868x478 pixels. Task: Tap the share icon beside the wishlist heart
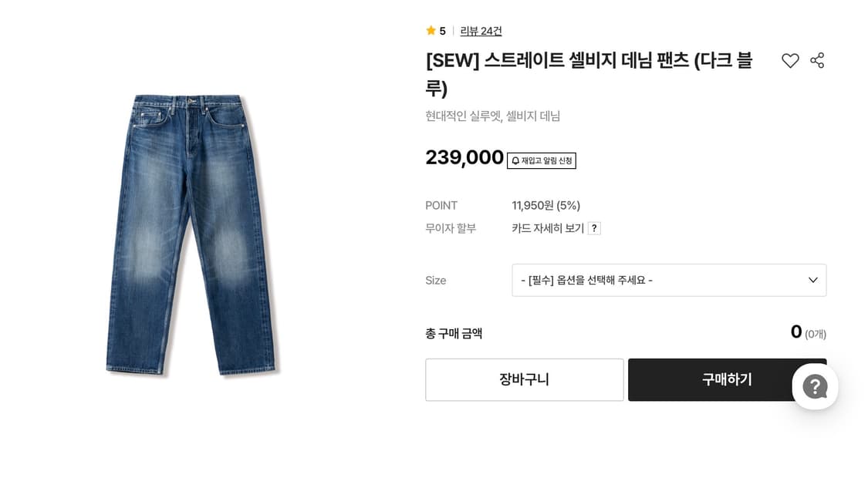pyautogui.click(x=817, y=60)
